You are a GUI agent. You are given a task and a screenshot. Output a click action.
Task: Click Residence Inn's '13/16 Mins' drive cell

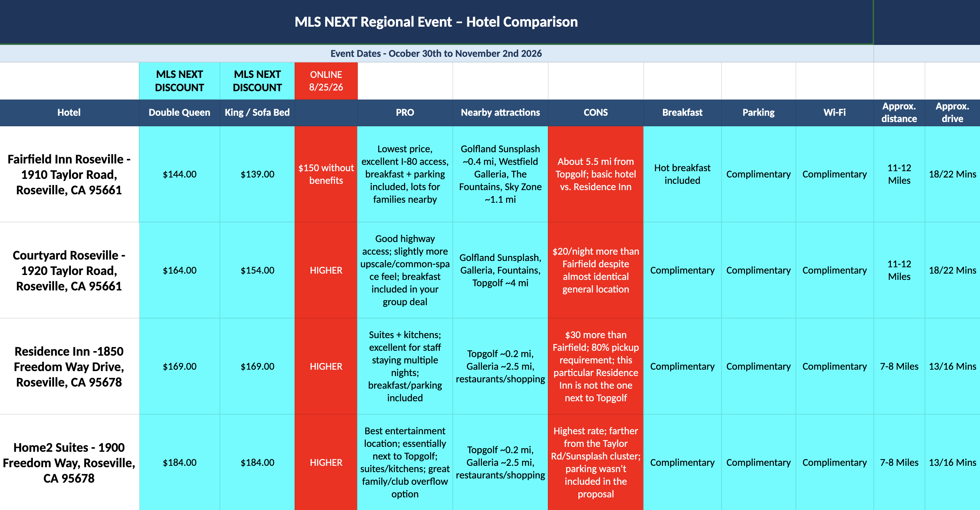[x=953, y=366]
